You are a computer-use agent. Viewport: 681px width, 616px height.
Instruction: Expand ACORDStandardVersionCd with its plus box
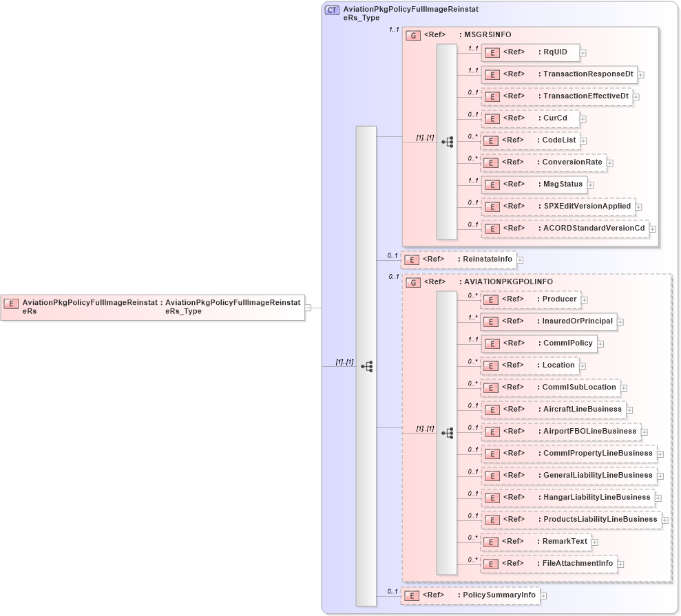pos(651,227)
